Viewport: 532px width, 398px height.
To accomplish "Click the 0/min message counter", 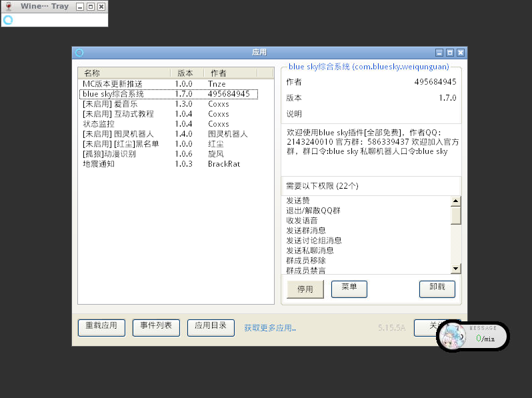I will pos(485,338).
